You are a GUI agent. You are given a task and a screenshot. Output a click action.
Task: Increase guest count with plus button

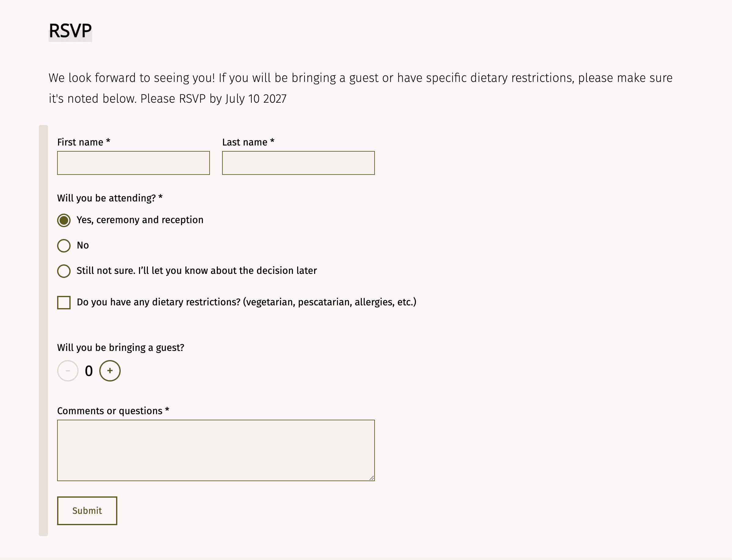[110, 371]
